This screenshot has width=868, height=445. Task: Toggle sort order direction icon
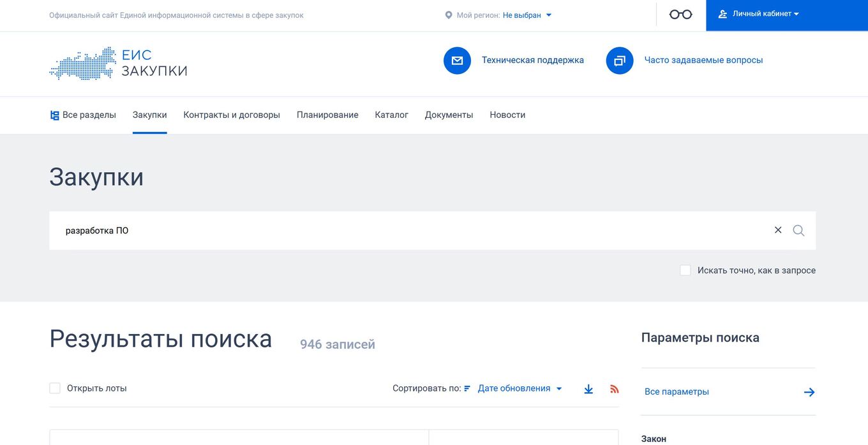tap(467, 388)
